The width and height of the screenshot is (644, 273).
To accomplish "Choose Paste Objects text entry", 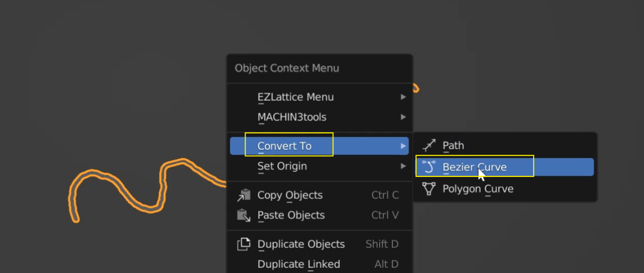I will 291,215.
